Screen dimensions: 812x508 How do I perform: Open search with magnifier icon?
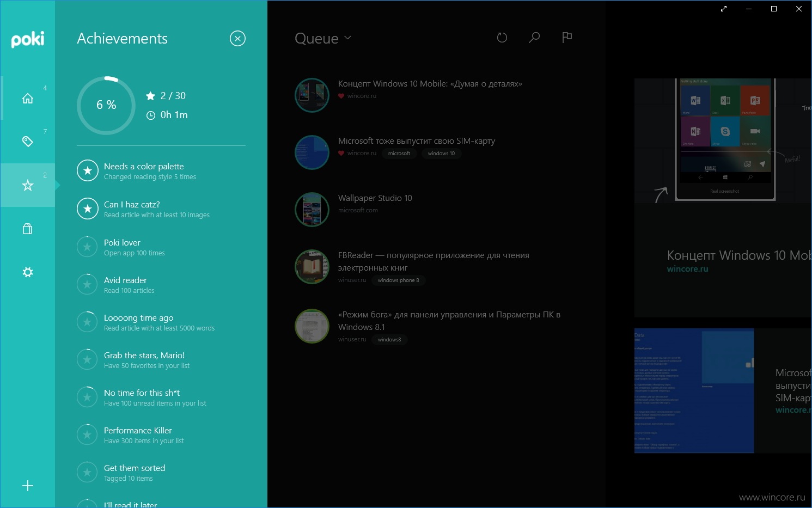(534, 38)
